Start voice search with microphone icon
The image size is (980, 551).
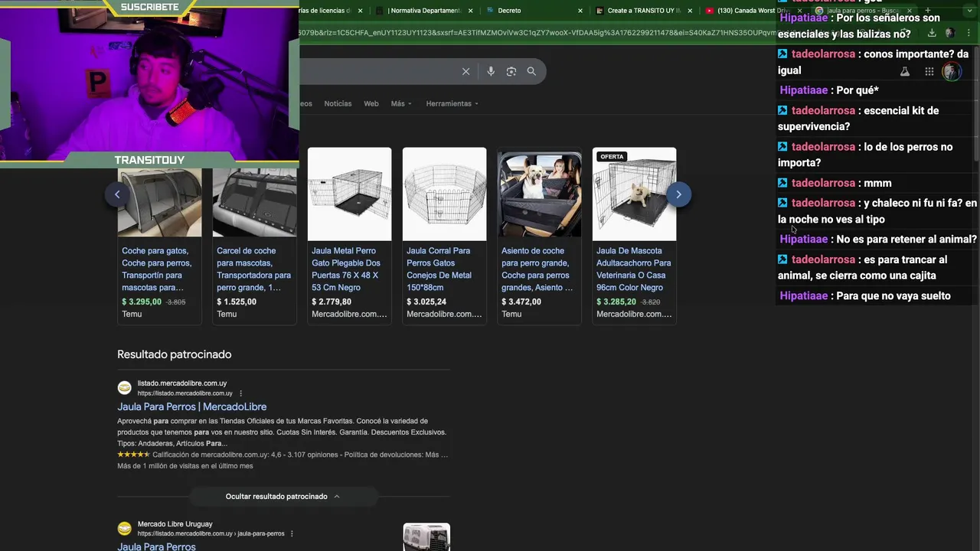point(491,71)
